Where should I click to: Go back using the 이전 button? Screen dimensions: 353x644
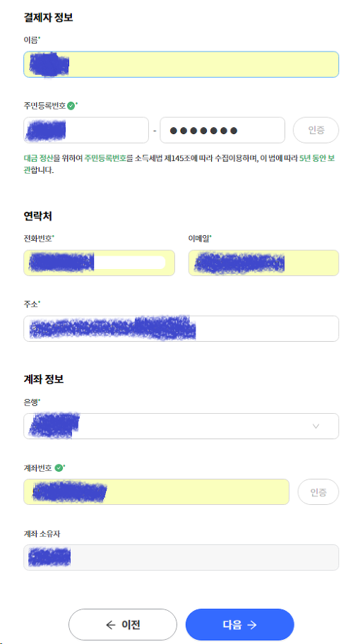click(123, 625)
